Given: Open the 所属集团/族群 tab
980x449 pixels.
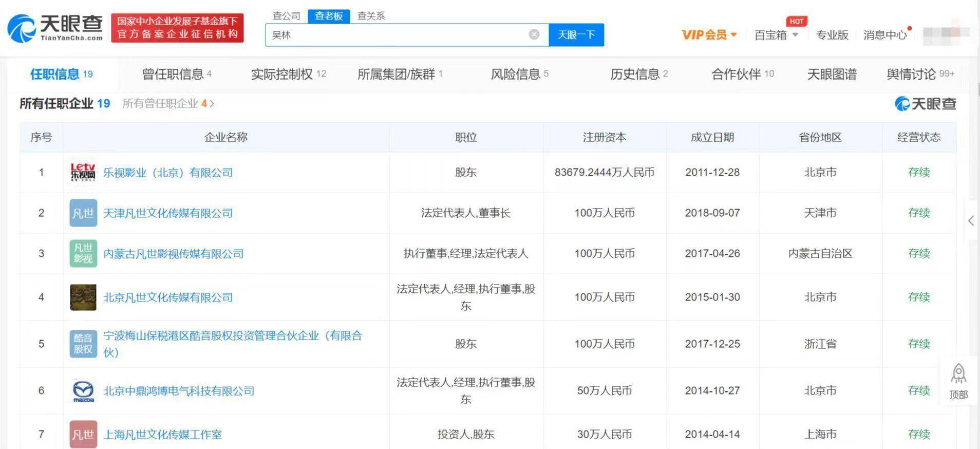Looking at the screenshot, I should 400,74.
